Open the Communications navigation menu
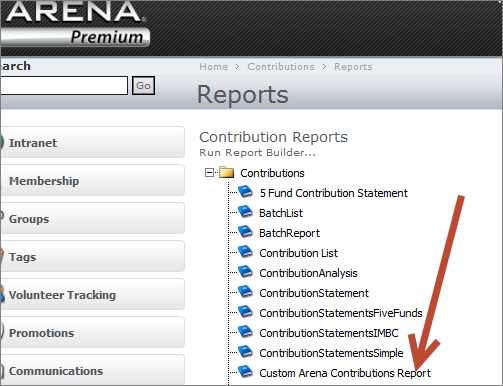Screen dimensions: 503x386 click(x=92, y=370)
